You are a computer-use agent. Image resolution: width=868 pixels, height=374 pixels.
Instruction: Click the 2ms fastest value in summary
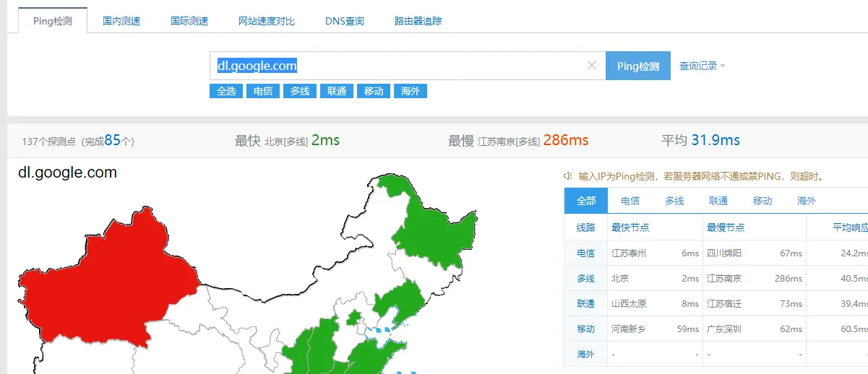point(325,140)
